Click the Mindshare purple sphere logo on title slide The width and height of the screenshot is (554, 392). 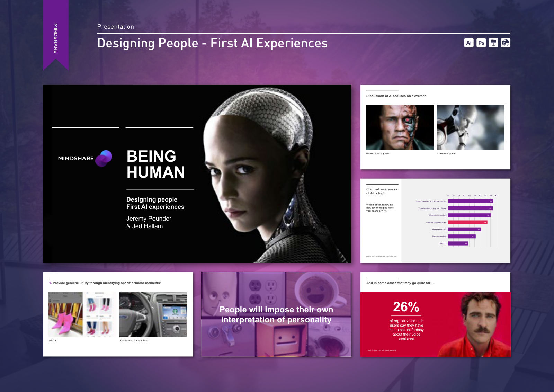tap(104, 158)
